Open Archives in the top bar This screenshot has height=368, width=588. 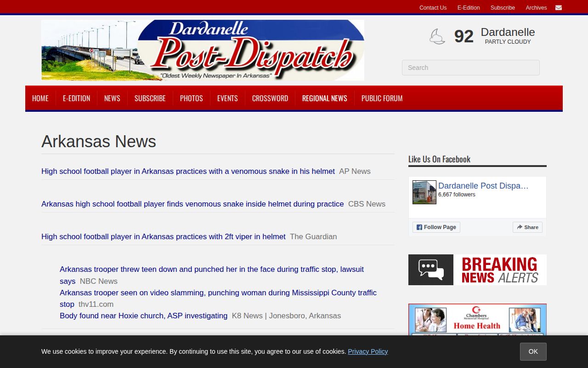pos(536,8)
